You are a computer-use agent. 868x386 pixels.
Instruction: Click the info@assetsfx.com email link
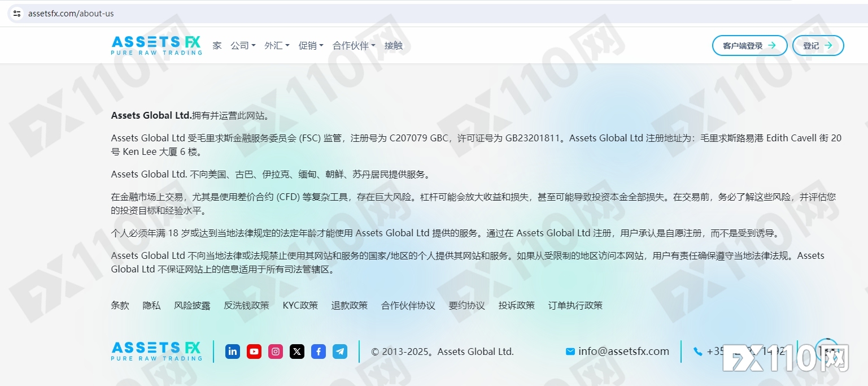point(624,351)
